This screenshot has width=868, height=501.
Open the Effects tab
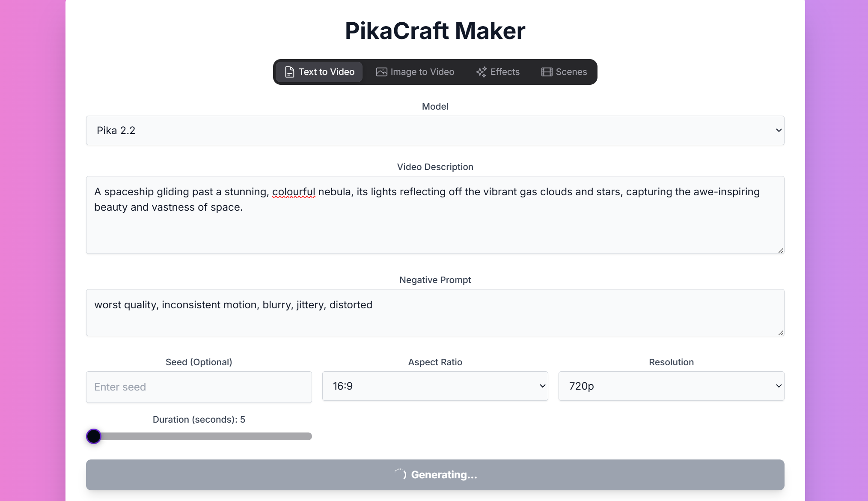[x=498, y=72]
